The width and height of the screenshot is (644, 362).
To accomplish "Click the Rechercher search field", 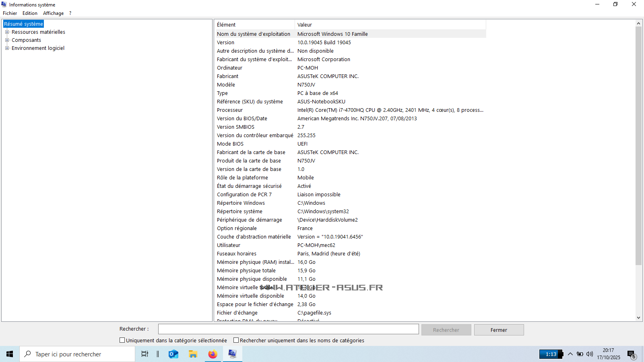I will pos(288,329).
